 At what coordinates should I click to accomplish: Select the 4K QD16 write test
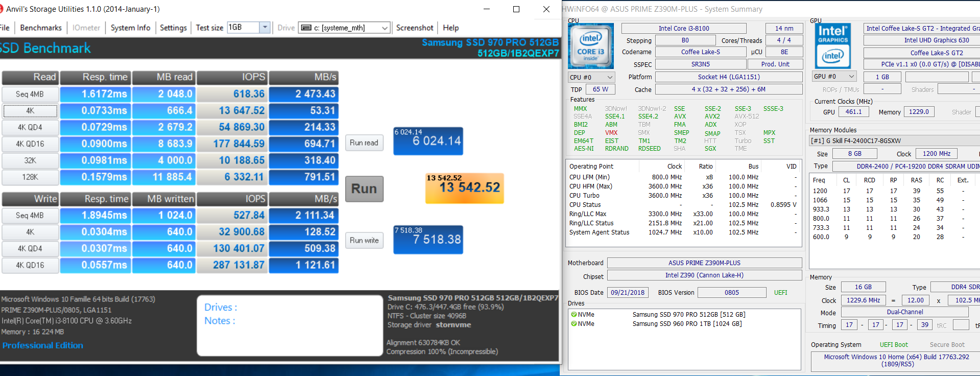tap(30, 265)
